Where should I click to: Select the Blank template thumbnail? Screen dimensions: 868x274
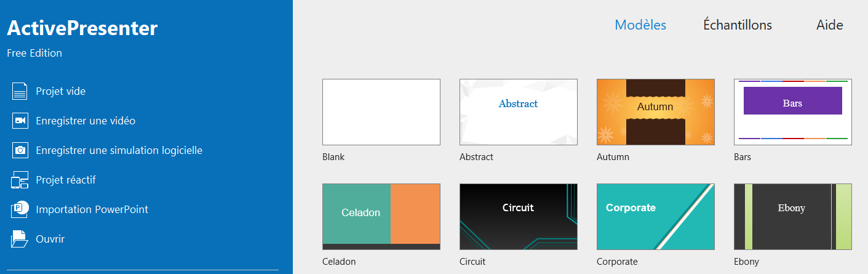pyautogui.click(x=381, y=112)
